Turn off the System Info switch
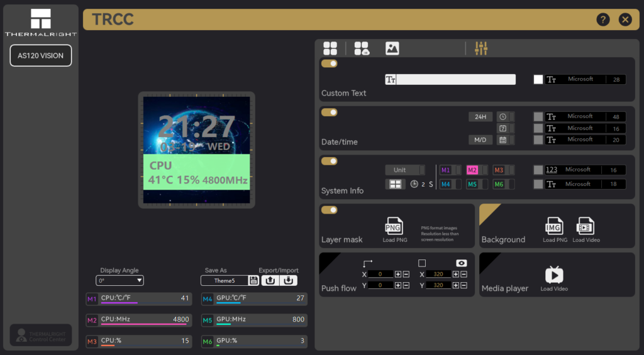This screenshot has width=644, height=355. click(330, 161)
